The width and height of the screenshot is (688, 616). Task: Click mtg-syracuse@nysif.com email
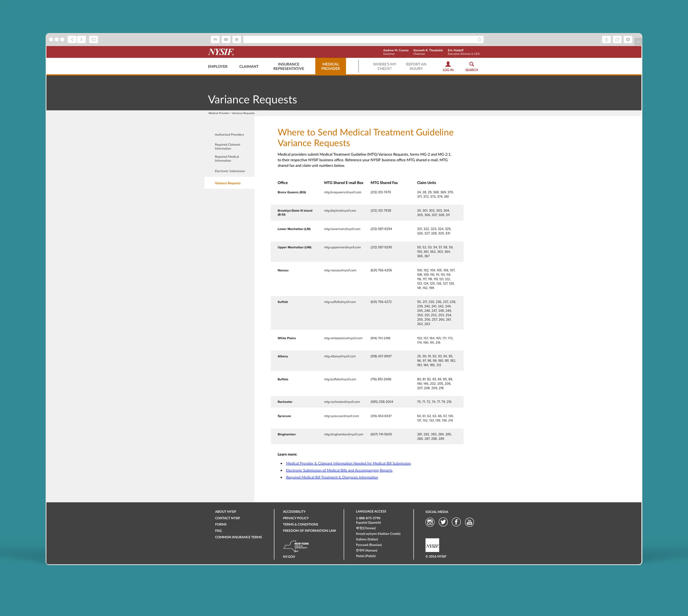(341, 416)
